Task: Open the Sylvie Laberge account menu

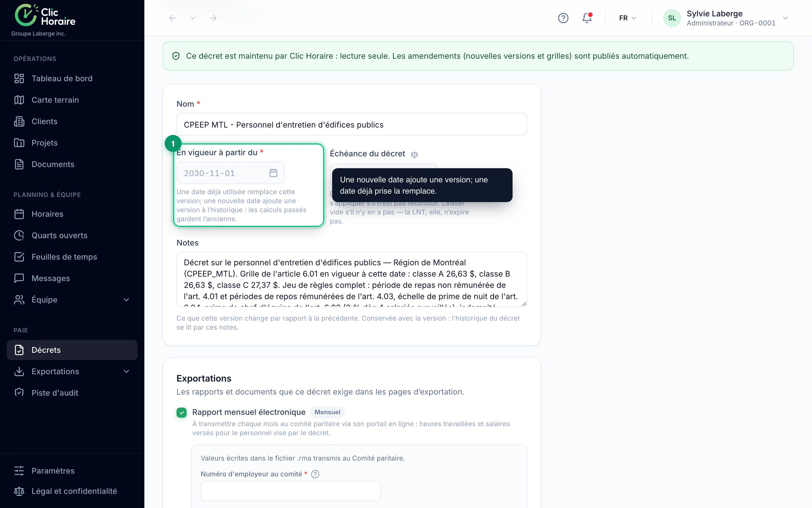Action: click(x=726, y=18)
